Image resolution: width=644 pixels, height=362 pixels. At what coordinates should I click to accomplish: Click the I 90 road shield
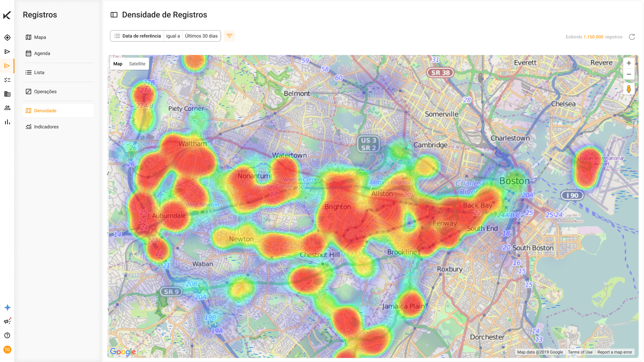(x=573, y=195)
